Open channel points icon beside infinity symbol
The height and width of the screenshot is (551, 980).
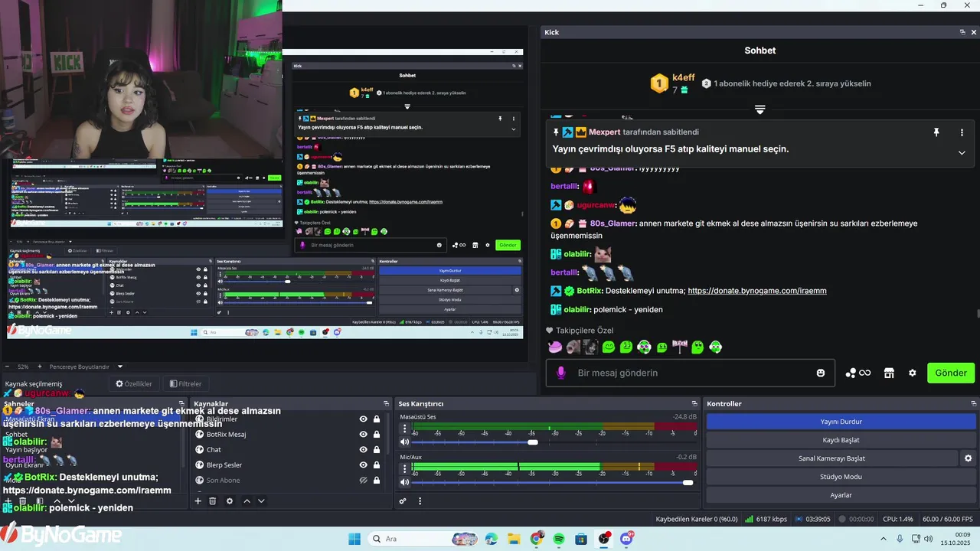click(851, 373)
